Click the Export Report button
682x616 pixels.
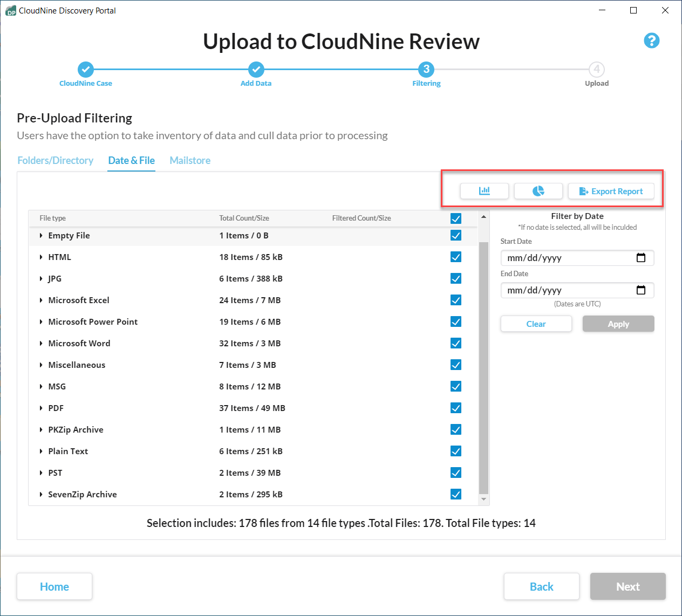611,191
